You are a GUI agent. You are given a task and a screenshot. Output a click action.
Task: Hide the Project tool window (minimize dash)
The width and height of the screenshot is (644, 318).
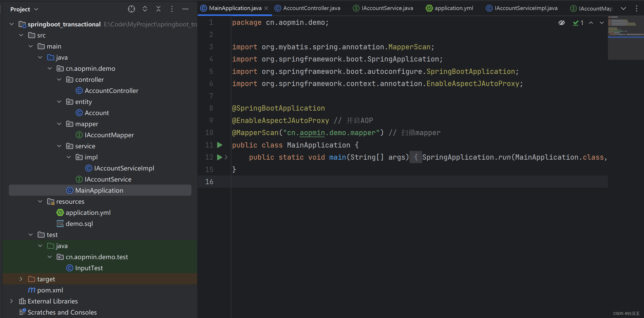click(x=185, y=9)
